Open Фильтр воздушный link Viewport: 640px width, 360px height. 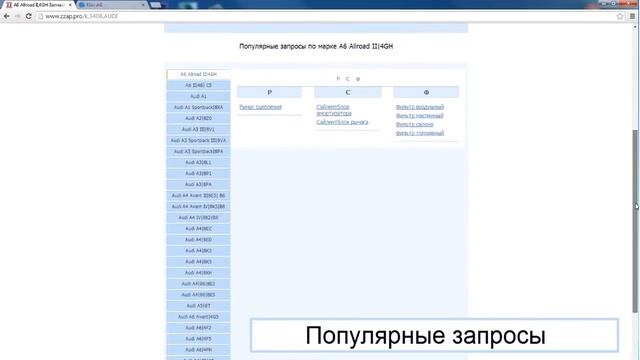point(420,107)
